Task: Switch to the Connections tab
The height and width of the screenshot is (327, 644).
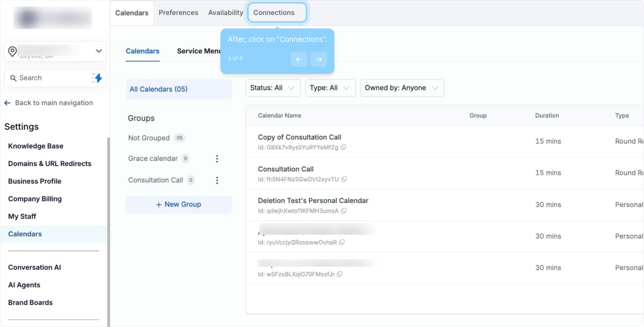Action: pyautogui.click(x=274, y=13)
